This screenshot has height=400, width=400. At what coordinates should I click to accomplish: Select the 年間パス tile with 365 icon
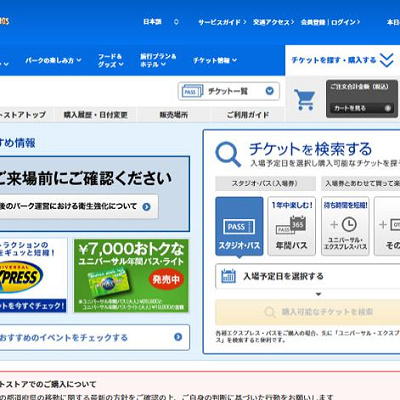point(291,226)
